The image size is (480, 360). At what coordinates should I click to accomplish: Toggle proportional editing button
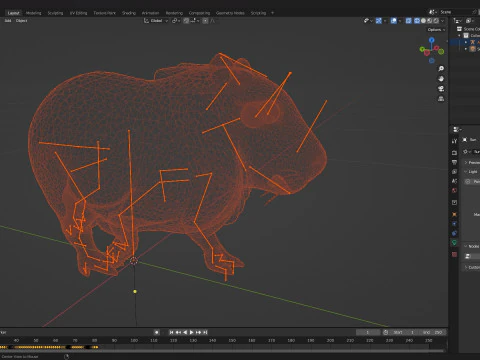[205, 21]
